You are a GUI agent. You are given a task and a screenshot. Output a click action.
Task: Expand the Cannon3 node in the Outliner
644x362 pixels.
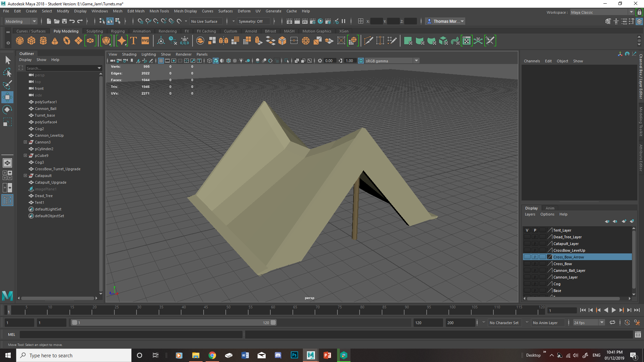(x=25, y=142)
